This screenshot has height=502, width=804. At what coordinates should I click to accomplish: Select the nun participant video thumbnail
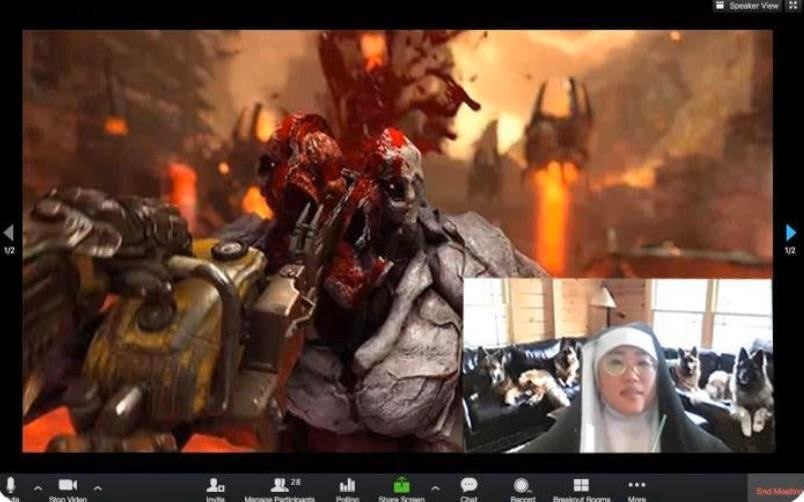(618, 366)
